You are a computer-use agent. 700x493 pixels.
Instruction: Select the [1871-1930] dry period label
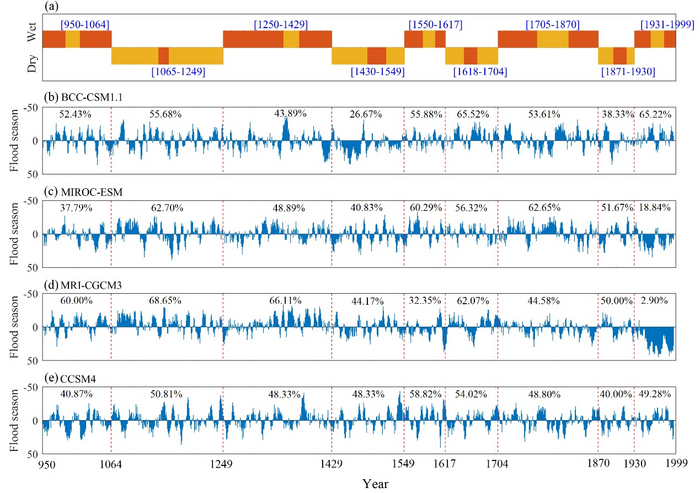pos(628,71)
